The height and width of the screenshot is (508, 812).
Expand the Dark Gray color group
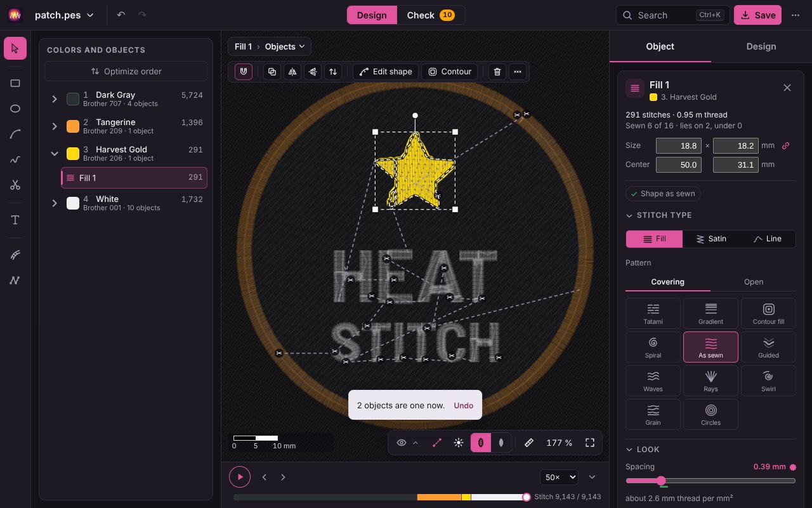tap(55, 99)
